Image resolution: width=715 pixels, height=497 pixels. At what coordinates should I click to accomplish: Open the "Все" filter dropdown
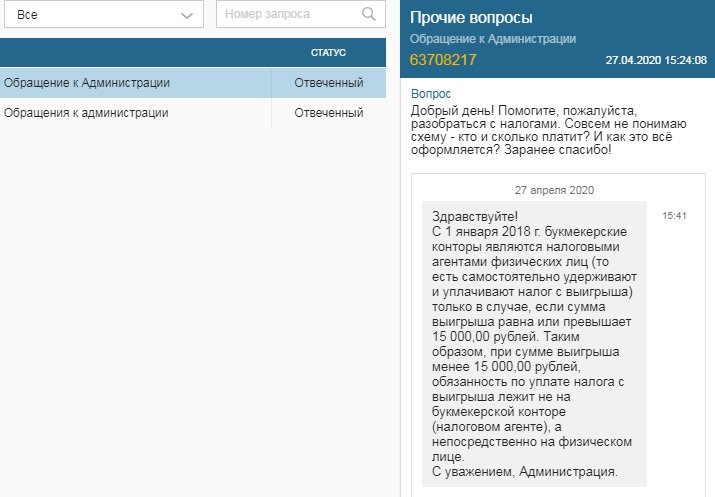[100, 15]
